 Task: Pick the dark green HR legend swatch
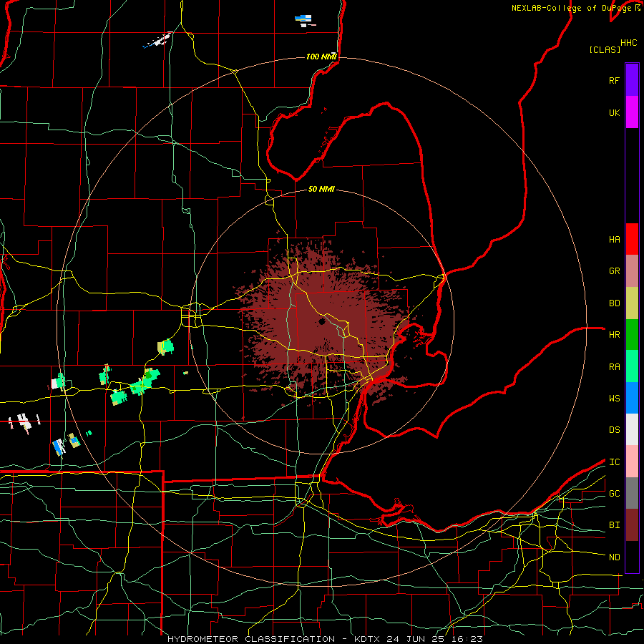(x=632, y=335)
